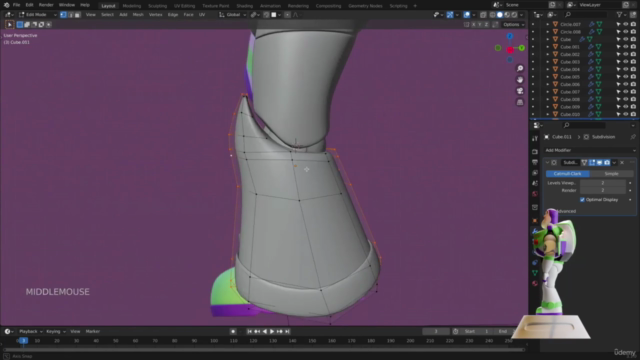Hide Circle.007 with eye icon
The width and height of the screenshot is (640, 360).
point(626,24)
